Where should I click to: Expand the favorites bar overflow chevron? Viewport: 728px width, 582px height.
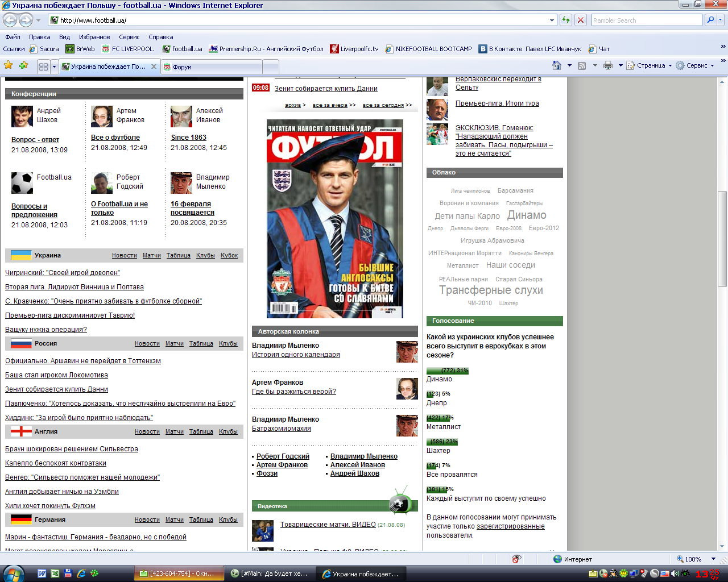coord(723,47)
